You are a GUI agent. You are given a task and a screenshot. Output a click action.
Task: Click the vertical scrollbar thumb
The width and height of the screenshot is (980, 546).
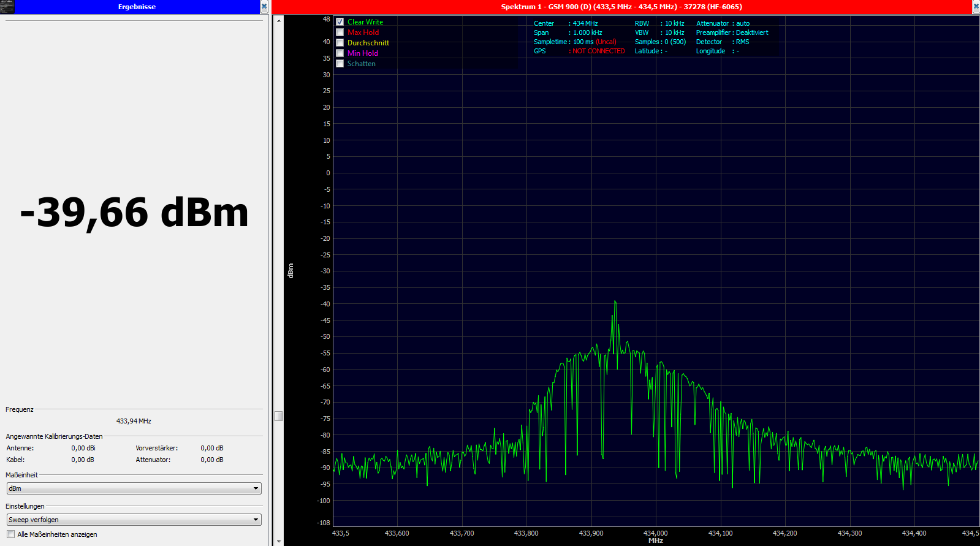pyautogui.click(x=279, y=416)
